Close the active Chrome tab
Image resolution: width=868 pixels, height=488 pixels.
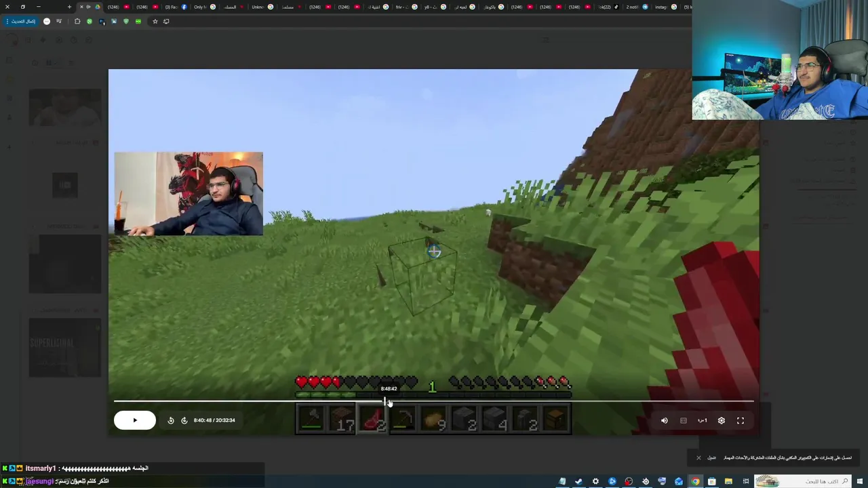pos(81,7)
